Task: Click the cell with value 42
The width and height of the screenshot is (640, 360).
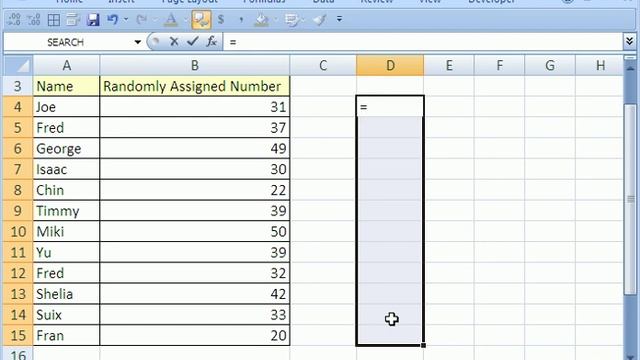Action: [195, 294]
